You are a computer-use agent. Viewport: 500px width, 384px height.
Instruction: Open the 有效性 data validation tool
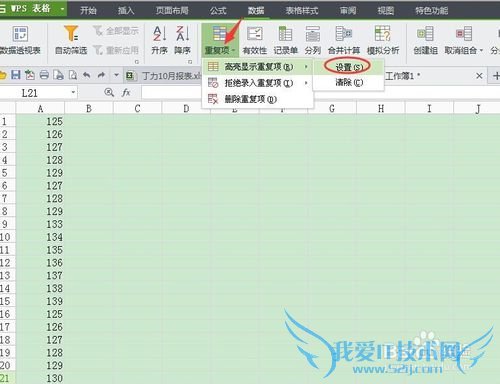click(x=255, y=40)
